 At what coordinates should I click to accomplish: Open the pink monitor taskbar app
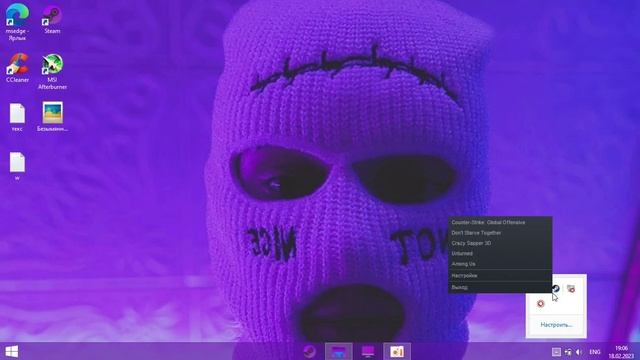[x=368, y=351]
